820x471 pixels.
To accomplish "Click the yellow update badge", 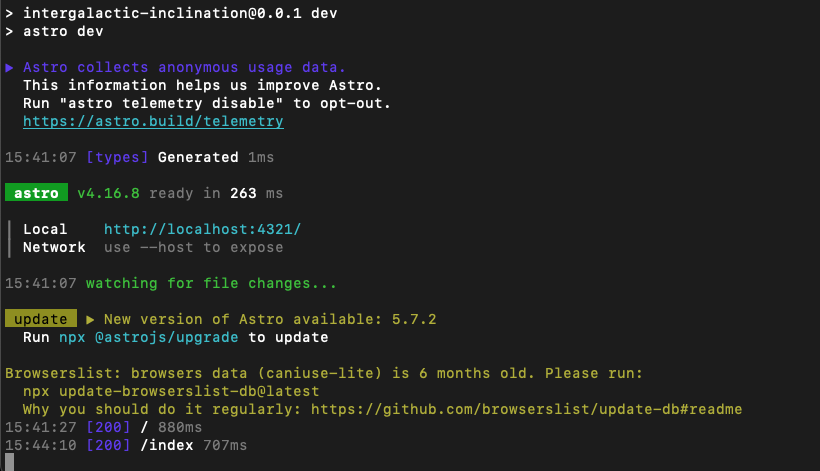I will point(41,319).
